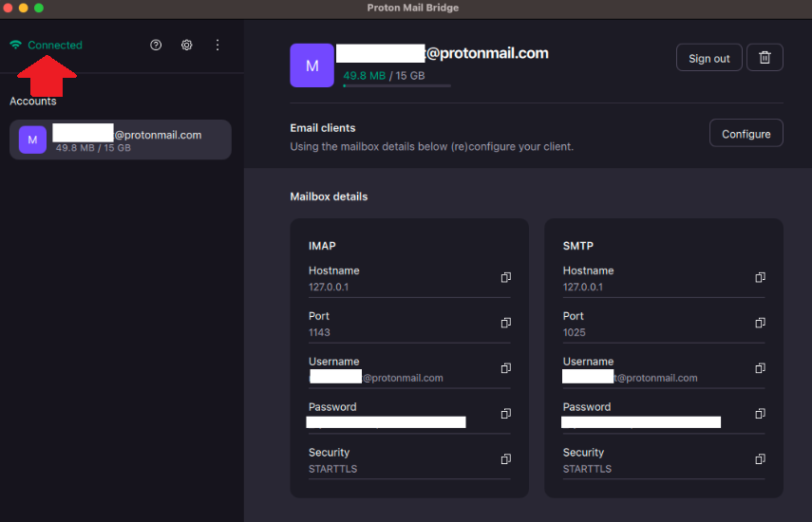The height and width of the screenshot is (522, 812).
Task: Open the help question mark icon
Action: coord(156,45)
